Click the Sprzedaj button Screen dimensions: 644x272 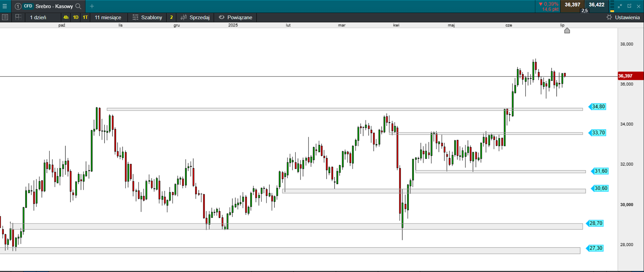195,18
